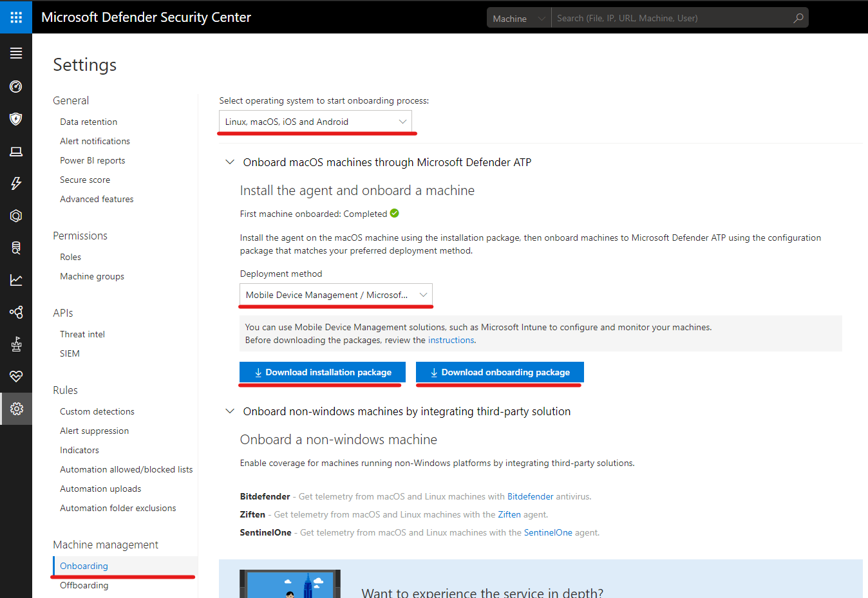
Task: Open the Bitdefender antivirus link
Action: [531, 496]
